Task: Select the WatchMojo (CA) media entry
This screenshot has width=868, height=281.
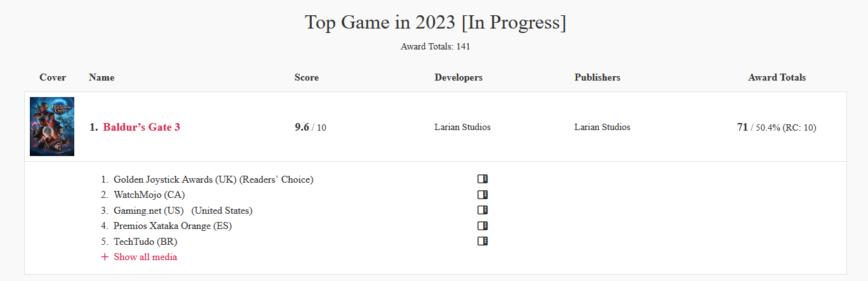Action: [149, 195]
